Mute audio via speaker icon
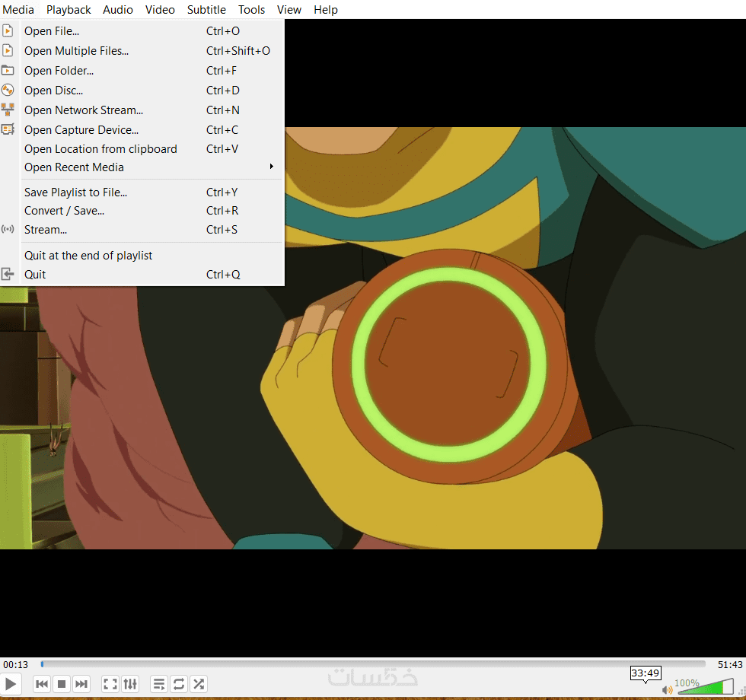 [667, 689]
